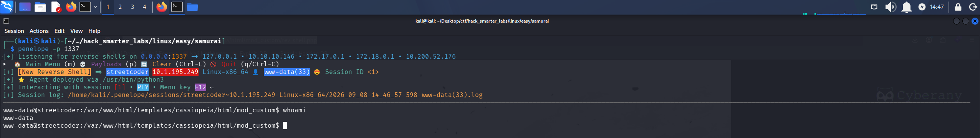The width and height of the screenshot is (980, 138).
Task: Click 'Main Menu' in penelope hints
Action: [43, 64]
